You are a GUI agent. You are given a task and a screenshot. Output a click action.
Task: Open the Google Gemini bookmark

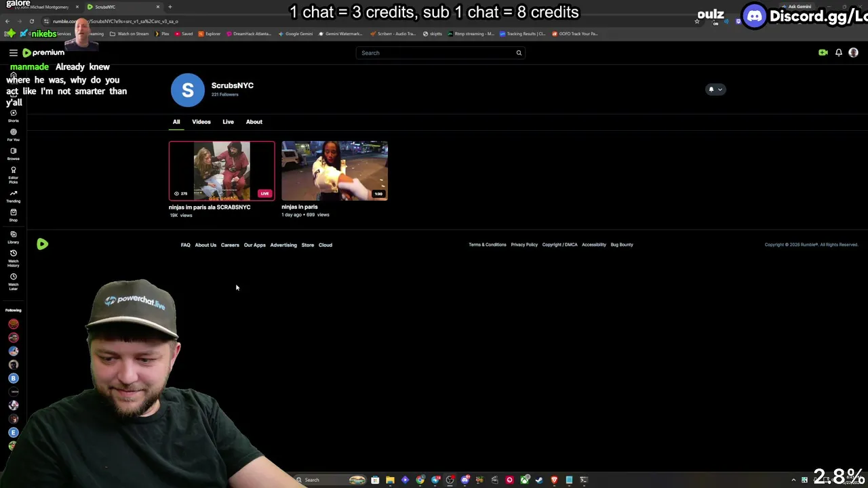[295, 33]
